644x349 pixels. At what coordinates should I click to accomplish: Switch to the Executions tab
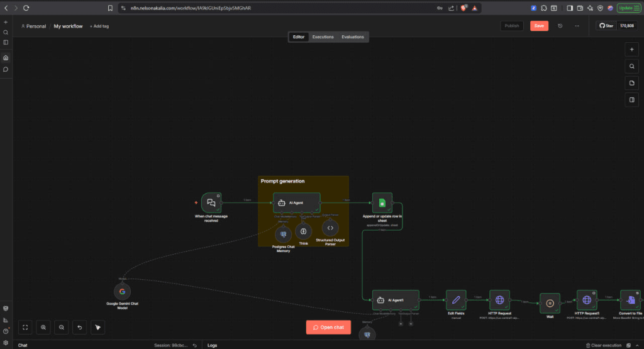pos(323,37)
